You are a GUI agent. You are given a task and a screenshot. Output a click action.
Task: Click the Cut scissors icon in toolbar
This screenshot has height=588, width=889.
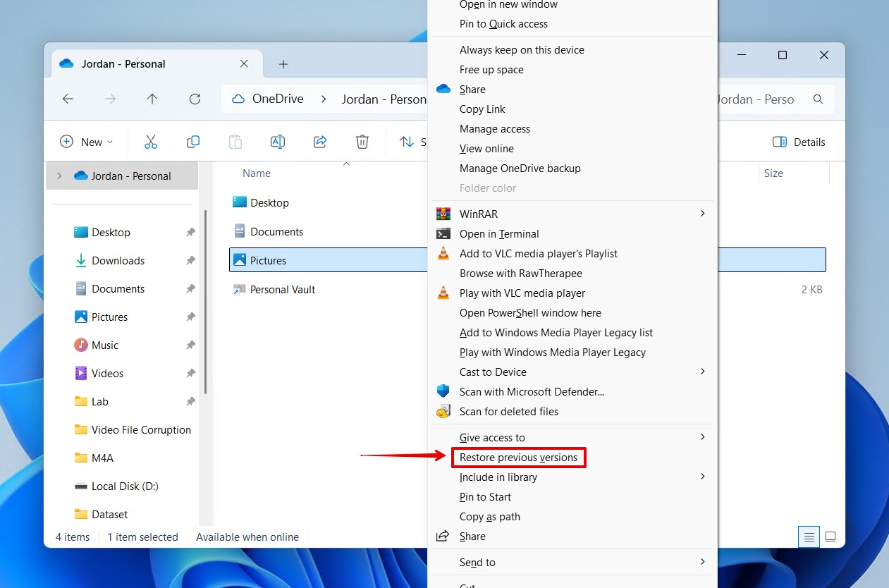click(x=150, y=142)
